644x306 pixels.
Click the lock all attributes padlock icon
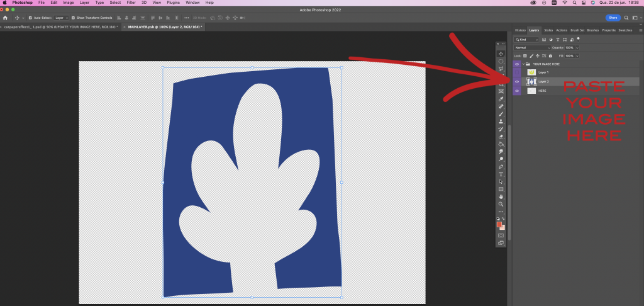[550, 55]
